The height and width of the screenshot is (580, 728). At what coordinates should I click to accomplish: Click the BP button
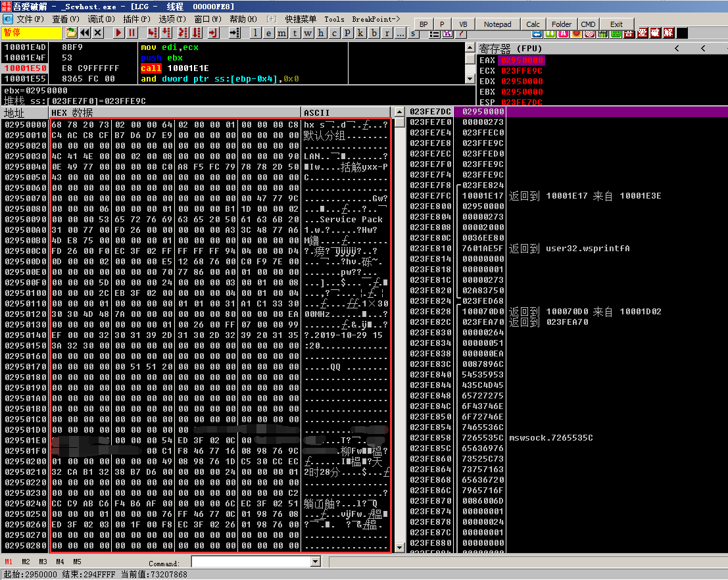coord(424,24)
